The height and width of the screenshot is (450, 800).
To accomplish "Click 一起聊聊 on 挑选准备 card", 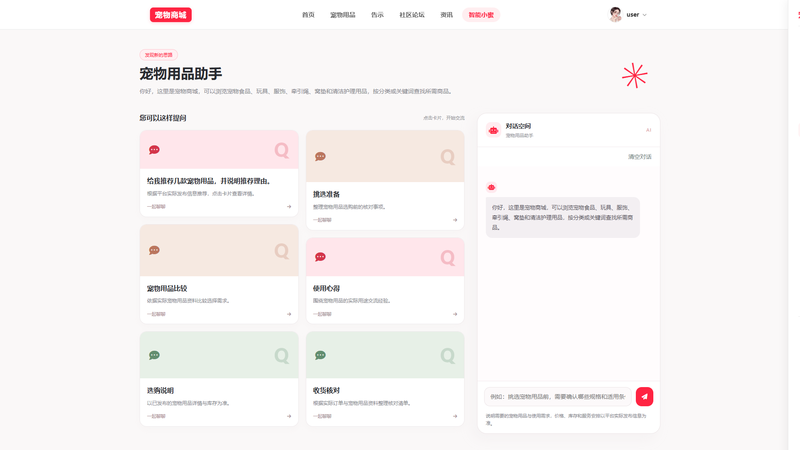I will point(322,220).
